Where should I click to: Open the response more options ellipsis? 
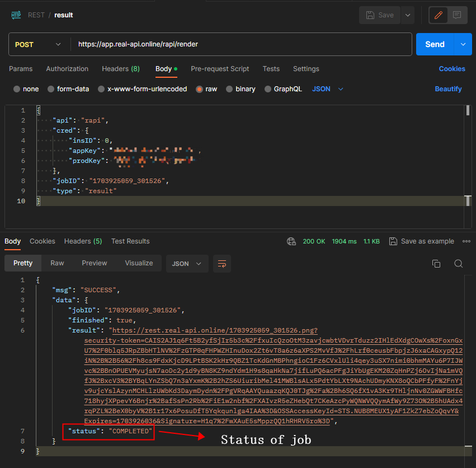(466, 241)
